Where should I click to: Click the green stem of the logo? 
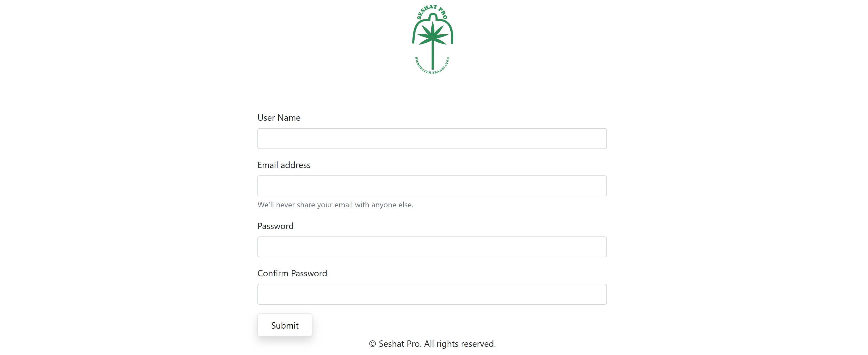point(432,56)
